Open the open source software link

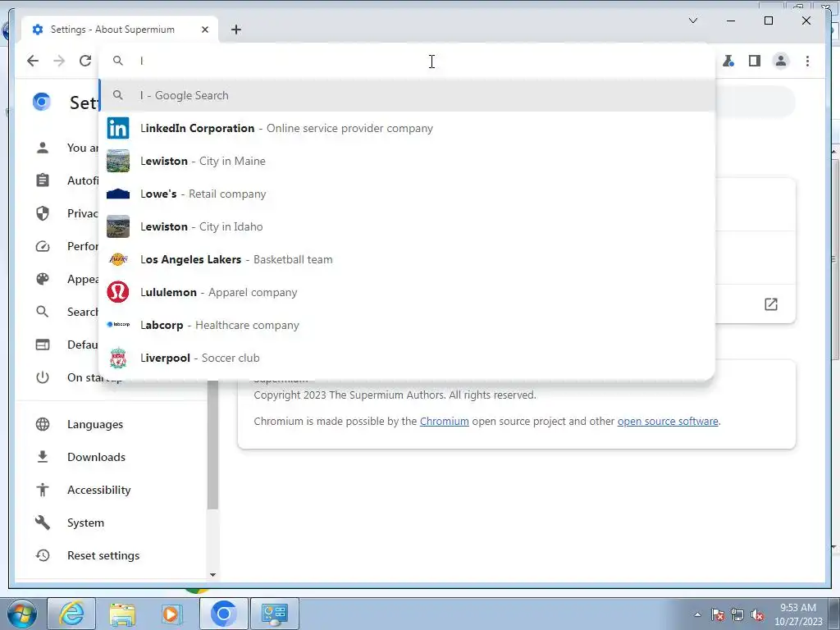pos(668,421)
